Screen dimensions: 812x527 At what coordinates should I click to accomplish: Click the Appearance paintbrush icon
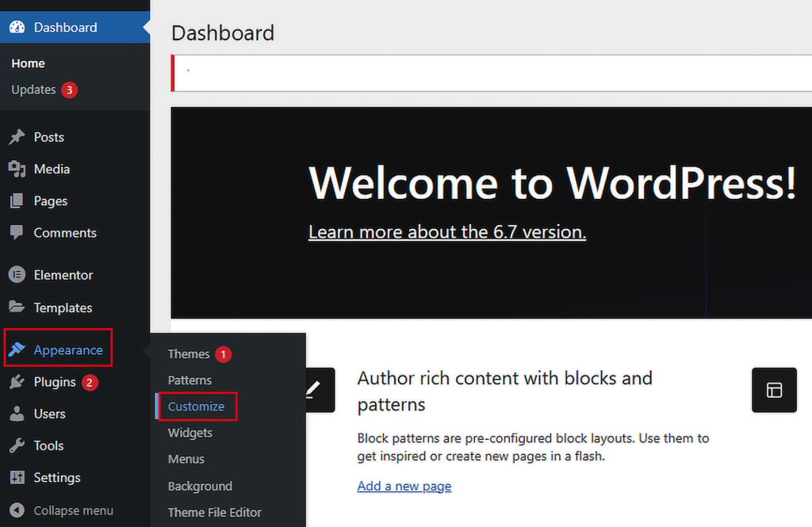click(x=17, y=350)
